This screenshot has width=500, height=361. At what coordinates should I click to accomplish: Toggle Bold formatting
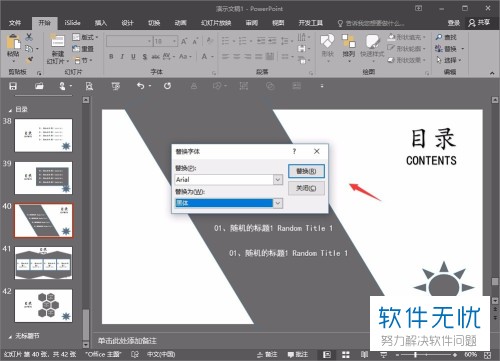pos(111,57)
